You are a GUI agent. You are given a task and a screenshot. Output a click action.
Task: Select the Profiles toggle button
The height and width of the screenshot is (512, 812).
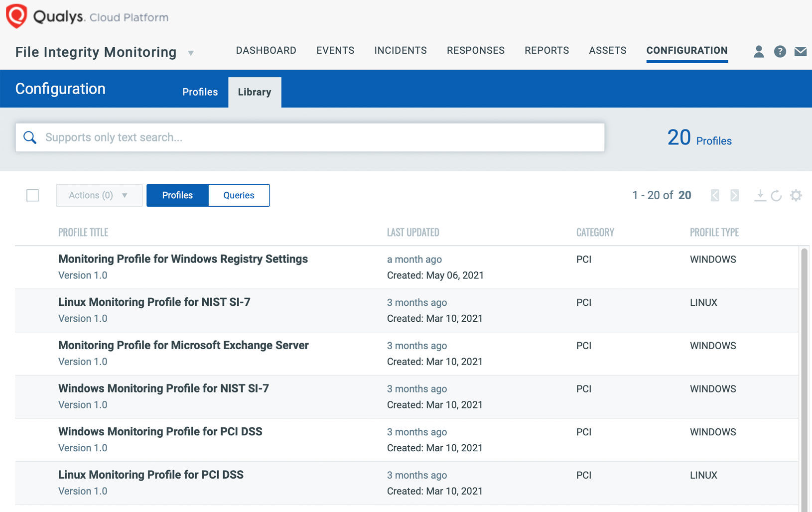[x=177, y=195]
